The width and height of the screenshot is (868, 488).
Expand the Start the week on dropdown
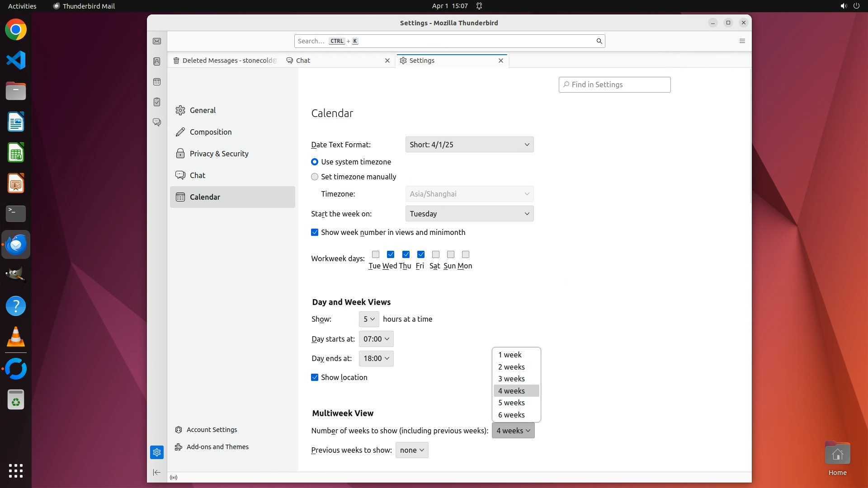(x=469, y=214)
